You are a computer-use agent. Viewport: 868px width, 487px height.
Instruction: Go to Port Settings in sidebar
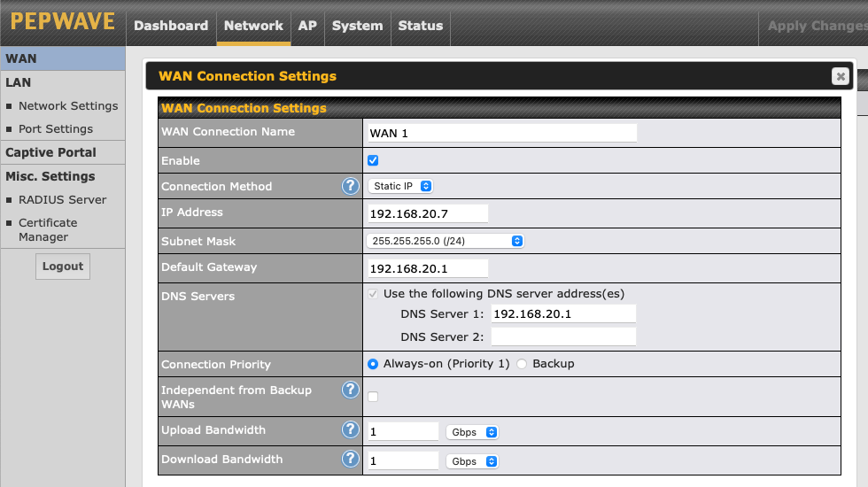coord(56,129)
